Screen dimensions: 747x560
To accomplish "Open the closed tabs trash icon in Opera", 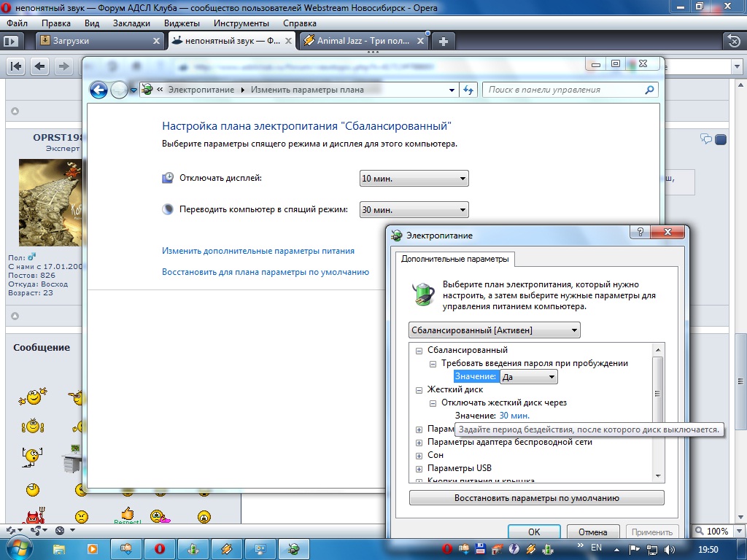I will pyautogui.click(x=732, y=41).
